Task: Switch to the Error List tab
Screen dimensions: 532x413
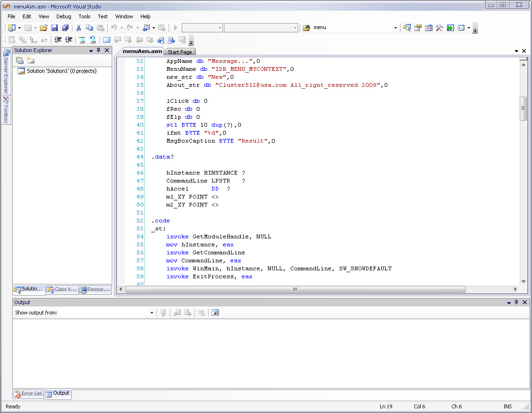Action: 29,394
